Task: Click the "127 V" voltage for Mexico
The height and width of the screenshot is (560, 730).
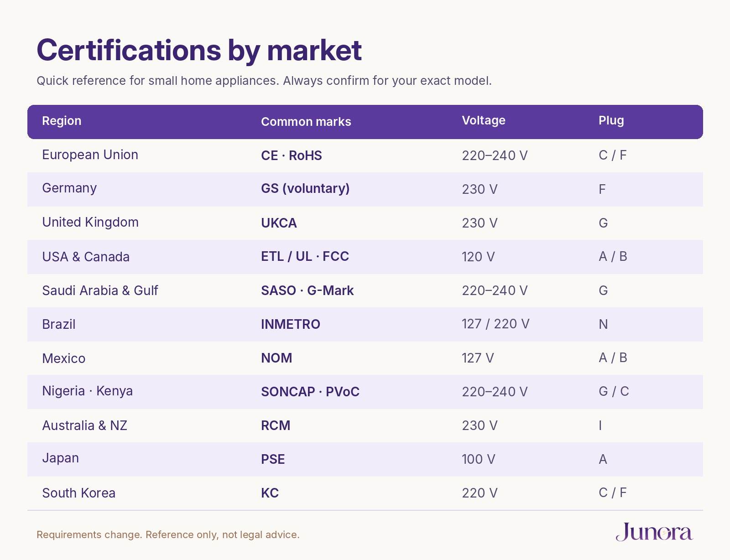Action: 478,358
